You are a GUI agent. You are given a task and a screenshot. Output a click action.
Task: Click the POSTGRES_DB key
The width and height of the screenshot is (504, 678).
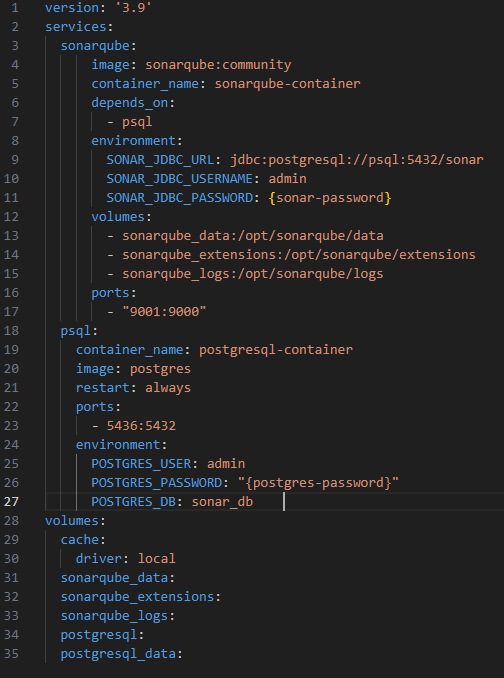coord(134,502)
